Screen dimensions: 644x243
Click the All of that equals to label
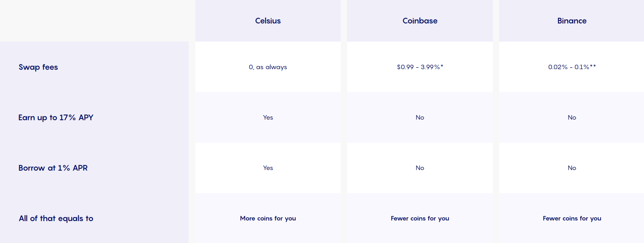pyautogui.click(x=56, y=219)
